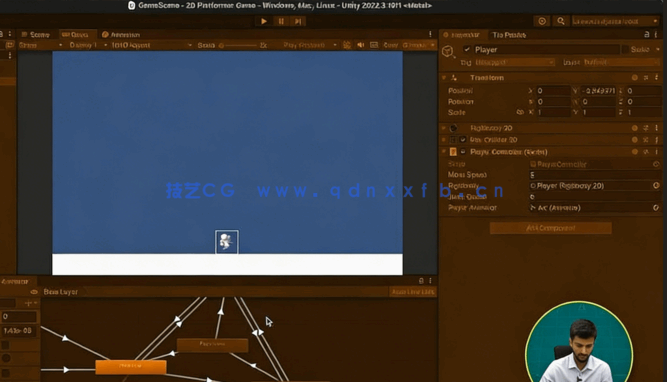The image size is (667, 382).
Task: Expand the Rigidbody 2D component
Action: click(444, 128)
